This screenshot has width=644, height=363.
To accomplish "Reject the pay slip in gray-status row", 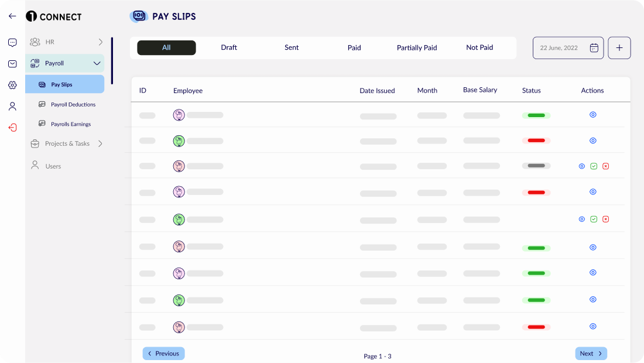I will [605, 166].
